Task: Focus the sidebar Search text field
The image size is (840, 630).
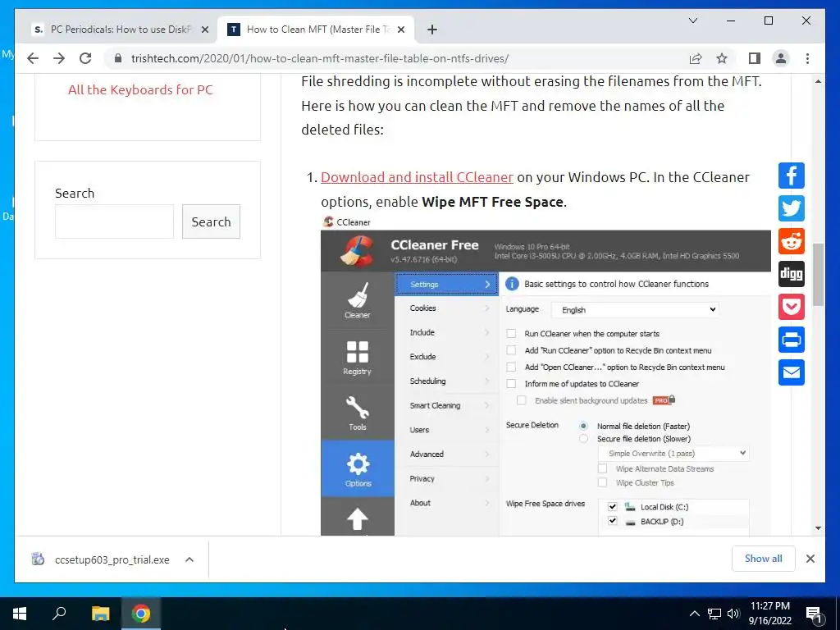Action: pyautogui.click(x=115, y=221)
